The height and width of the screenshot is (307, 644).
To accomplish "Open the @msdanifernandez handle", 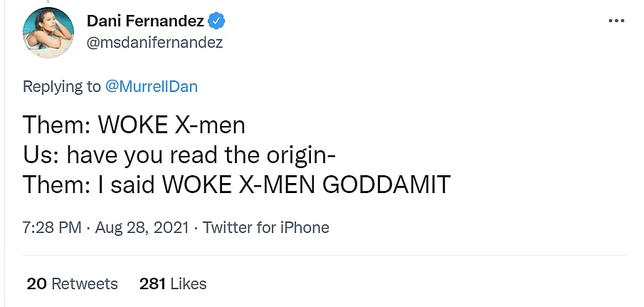I will [154, 43].
